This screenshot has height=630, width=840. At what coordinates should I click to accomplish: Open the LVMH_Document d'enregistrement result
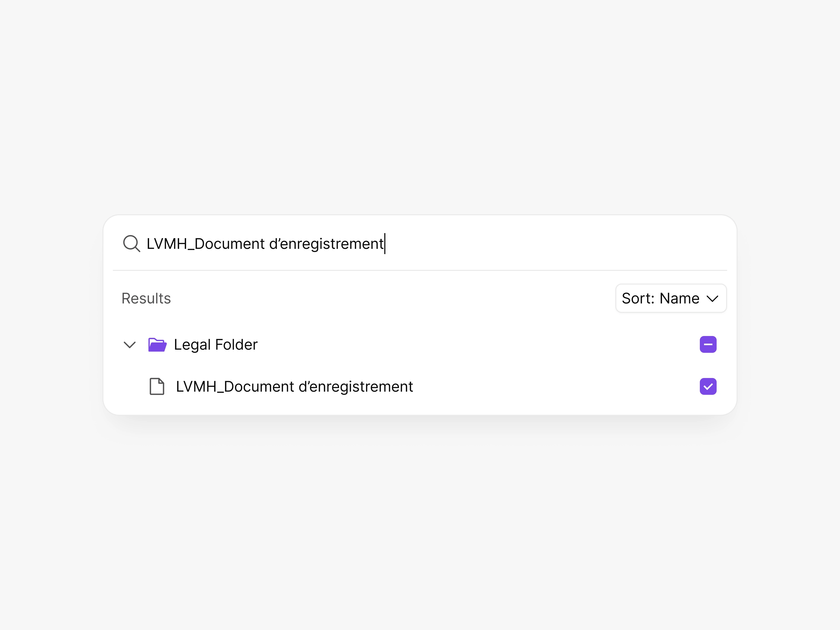tap(294, 387)
